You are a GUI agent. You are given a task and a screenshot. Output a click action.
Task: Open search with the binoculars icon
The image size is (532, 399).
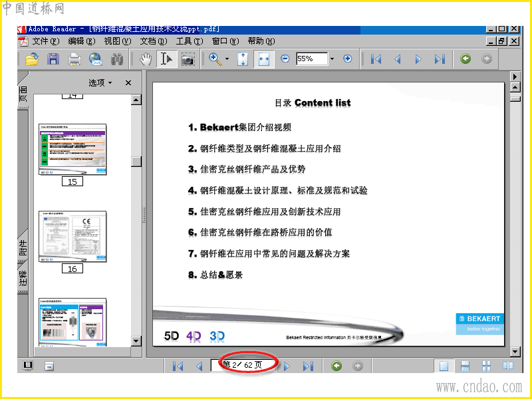(117, 59)
